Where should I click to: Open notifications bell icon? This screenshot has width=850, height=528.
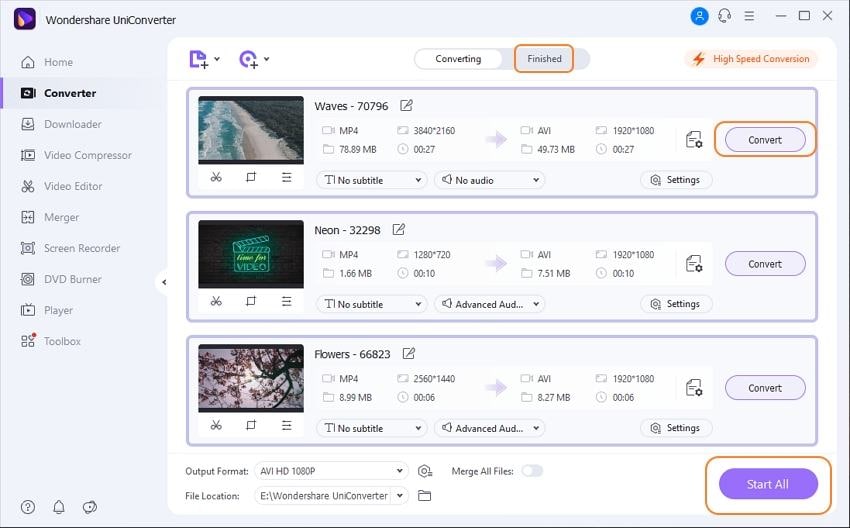[x=59, y=507]
